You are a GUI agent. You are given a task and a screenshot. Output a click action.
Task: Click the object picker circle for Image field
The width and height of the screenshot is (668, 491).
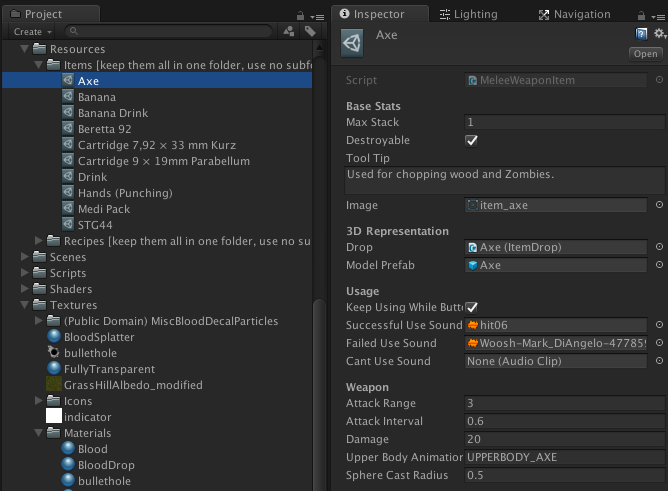click(x=659, y=205)
